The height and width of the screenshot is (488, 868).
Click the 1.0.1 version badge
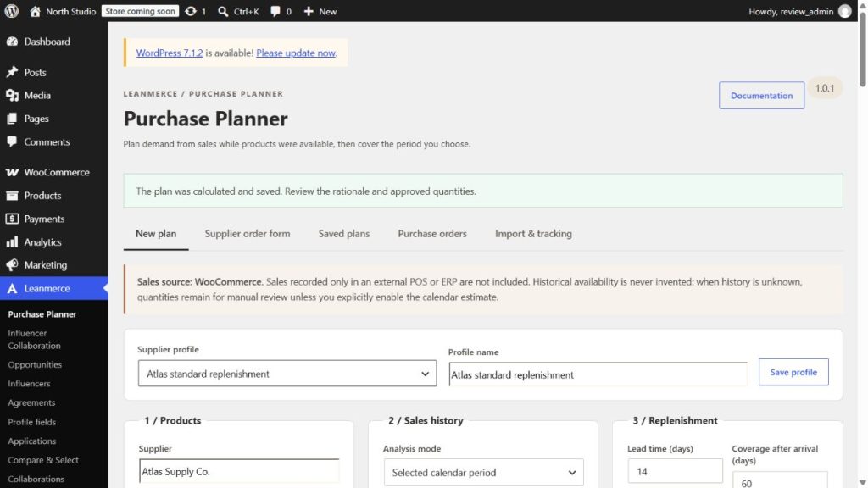[x=825, y=88]
